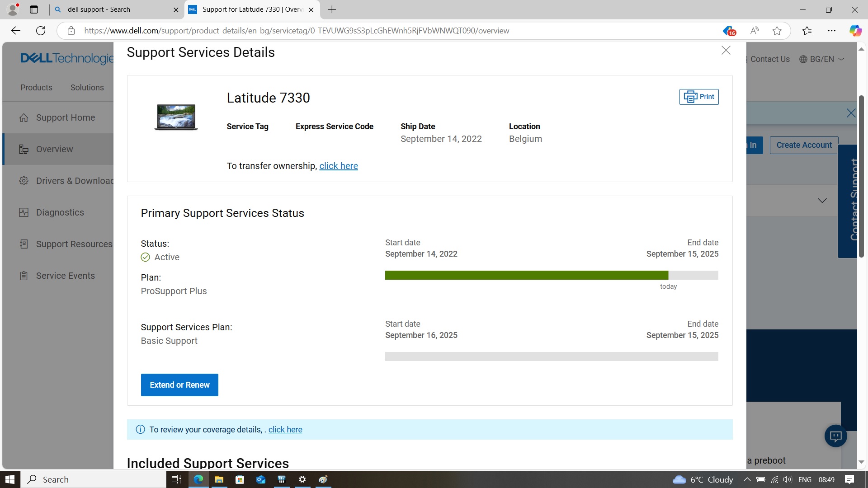
Task: Click the Extend or Renew button
Action: pos(179,385)
